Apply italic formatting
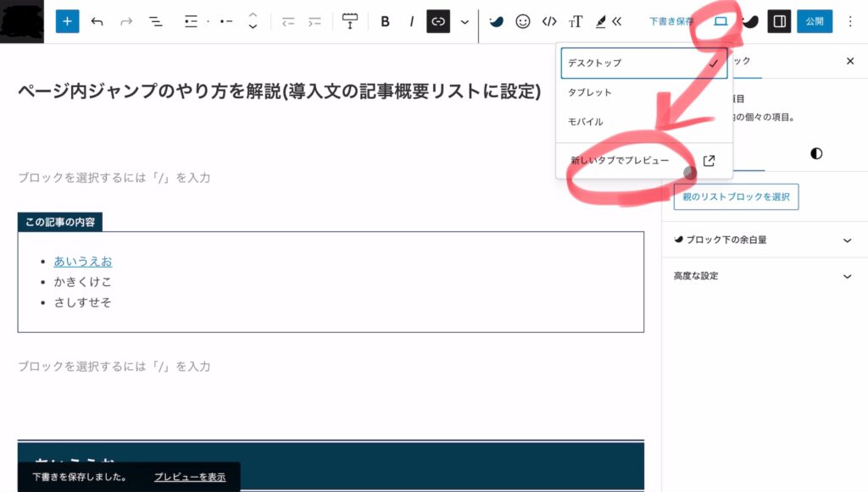Screen dimensions: 868x492 411,22
